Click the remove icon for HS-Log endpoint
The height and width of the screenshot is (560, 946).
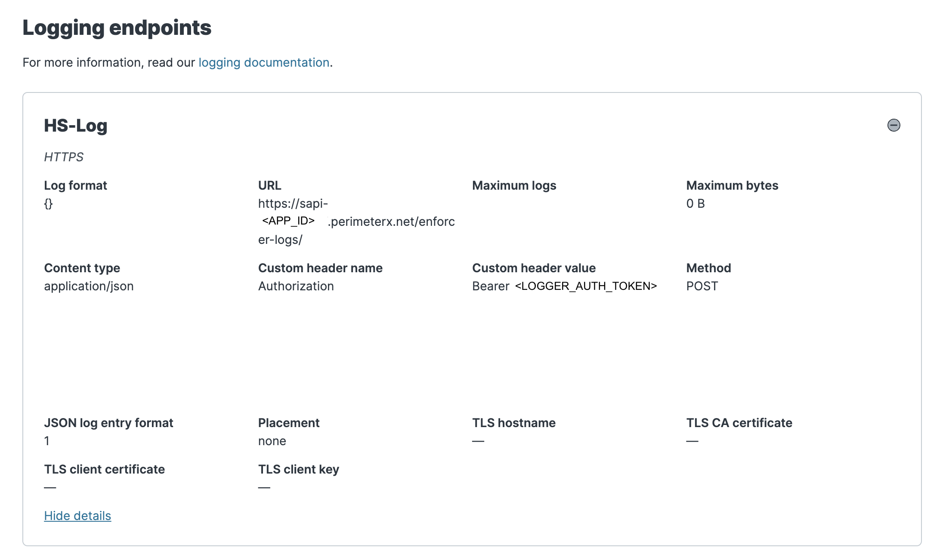(893, 125)
